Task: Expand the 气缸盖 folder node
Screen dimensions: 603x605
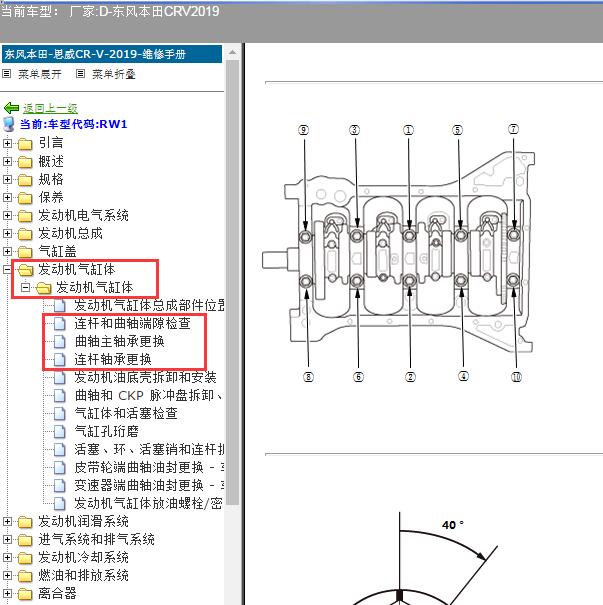Action: [x=7, y=252]
